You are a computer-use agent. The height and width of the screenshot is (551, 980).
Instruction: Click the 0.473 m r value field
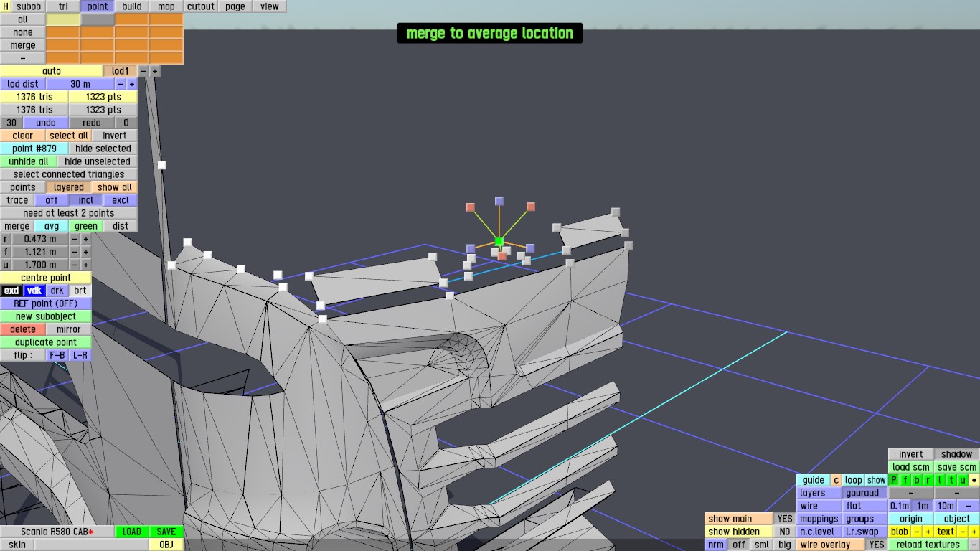tap(40, 239)
